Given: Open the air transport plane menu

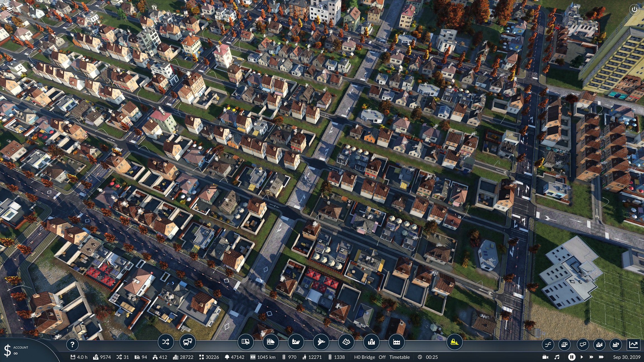Looking at the screenshot, I should [x=321, y=342].
